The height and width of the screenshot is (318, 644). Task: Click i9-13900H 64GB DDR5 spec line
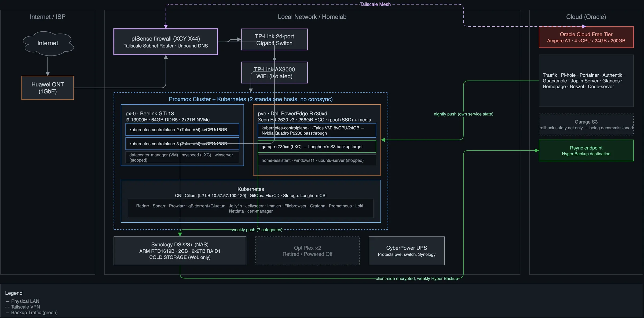tap(167, 120)
